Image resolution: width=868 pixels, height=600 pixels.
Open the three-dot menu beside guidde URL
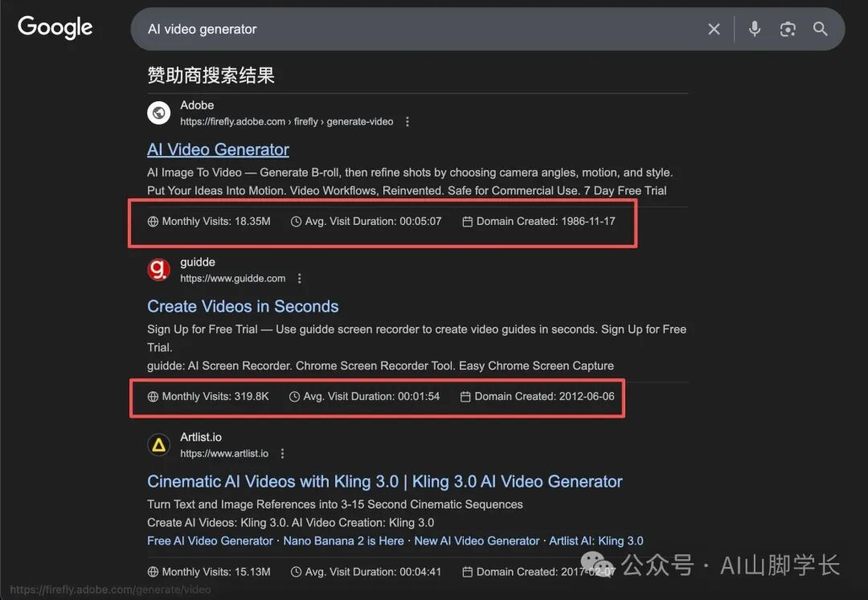300,279
